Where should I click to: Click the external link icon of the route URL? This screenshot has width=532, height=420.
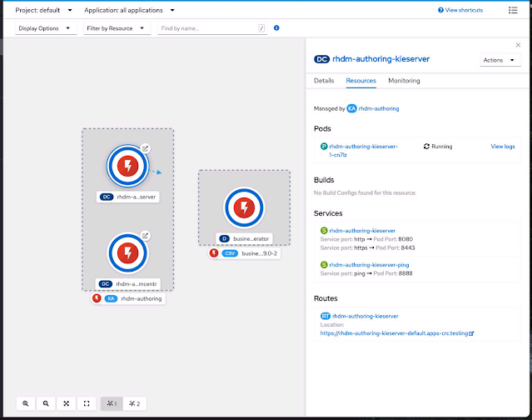coord(471,333)
